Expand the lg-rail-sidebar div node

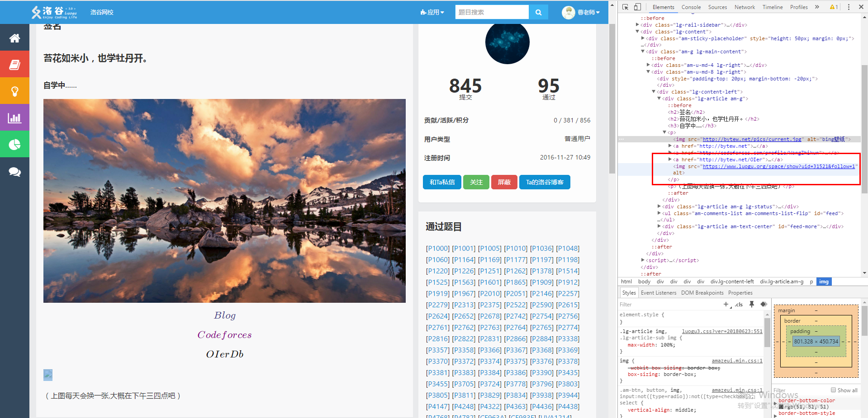click(x=637, y=25)
